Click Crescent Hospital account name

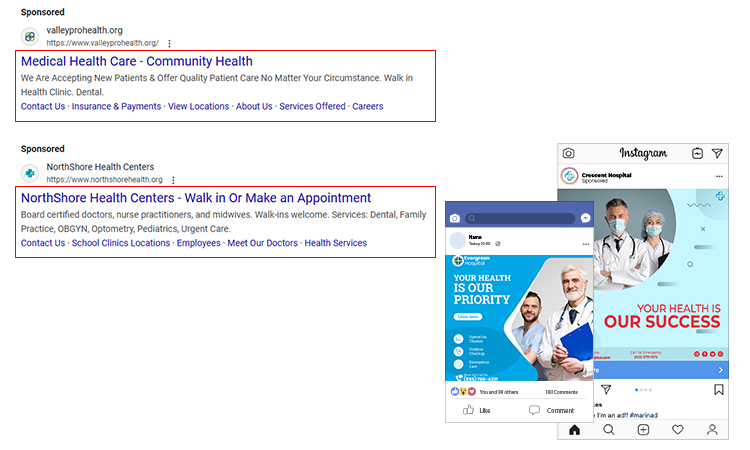(x=607, y=175)
